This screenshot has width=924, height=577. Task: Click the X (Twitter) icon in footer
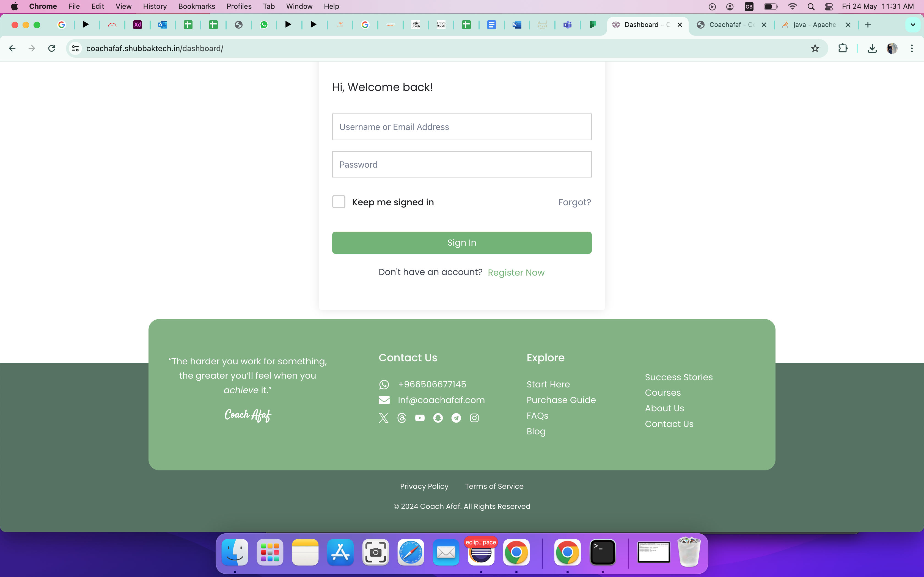(x=383, y=418)
